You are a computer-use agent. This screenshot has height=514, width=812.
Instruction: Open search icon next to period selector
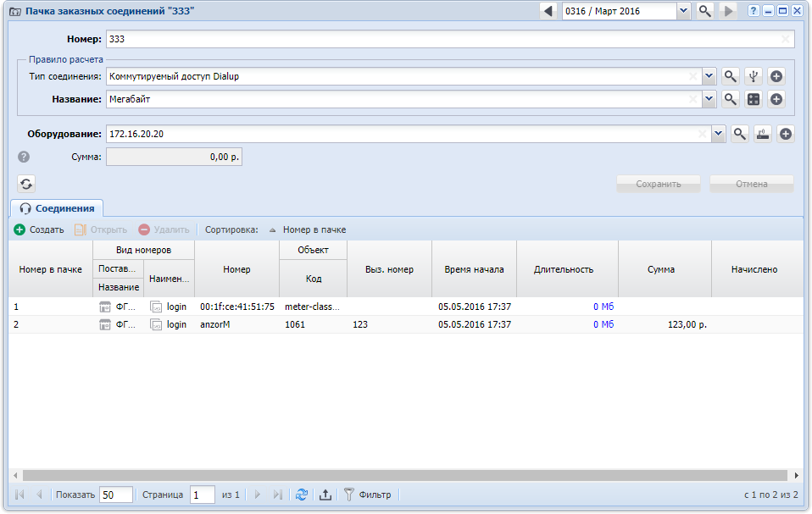pos(704,11)
